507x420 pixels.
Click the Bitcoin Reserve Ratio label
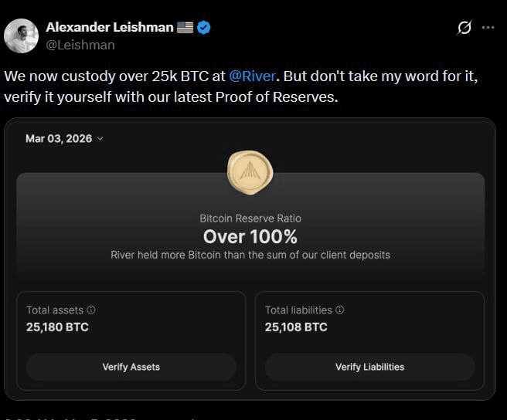(x=250, y=218)
